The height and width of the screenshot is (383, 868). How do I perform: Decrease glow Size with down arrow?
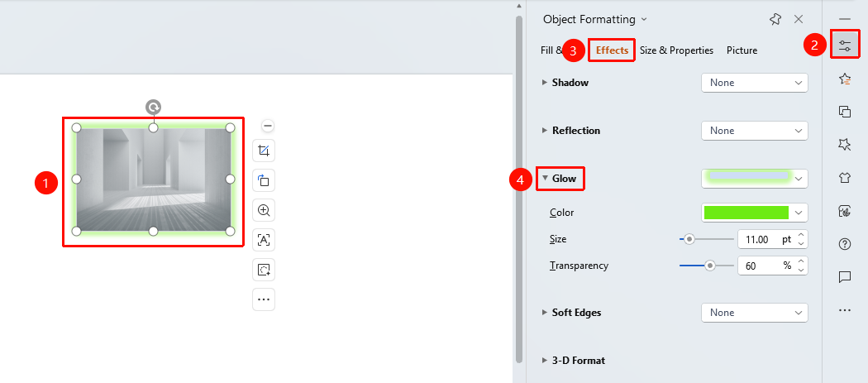800,244
